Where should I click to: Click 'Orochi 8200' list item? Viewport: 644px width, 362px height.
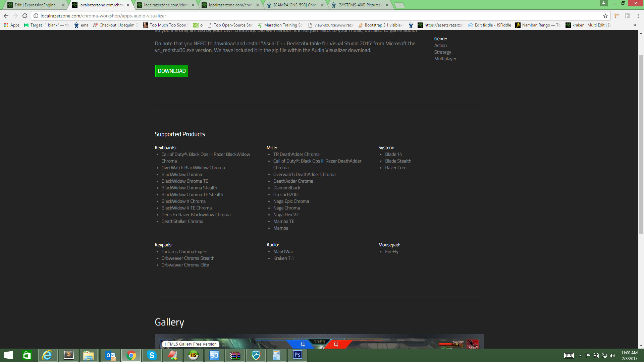click(x=285, y=194)
